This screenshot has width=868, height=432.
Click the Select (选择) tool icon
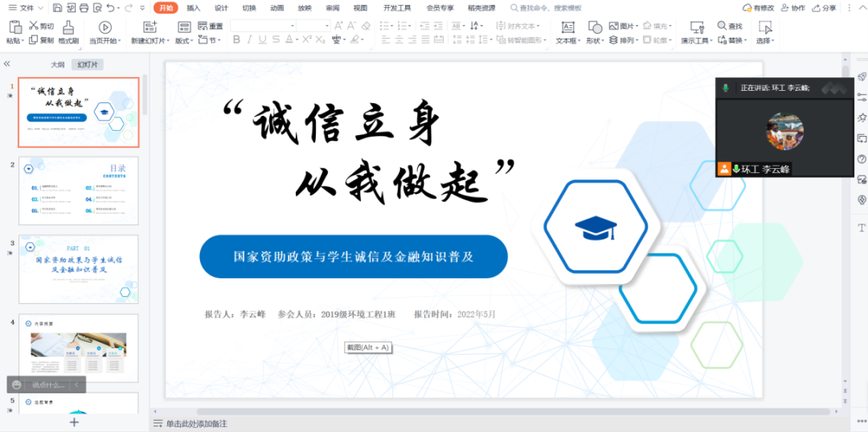[765, 27]
